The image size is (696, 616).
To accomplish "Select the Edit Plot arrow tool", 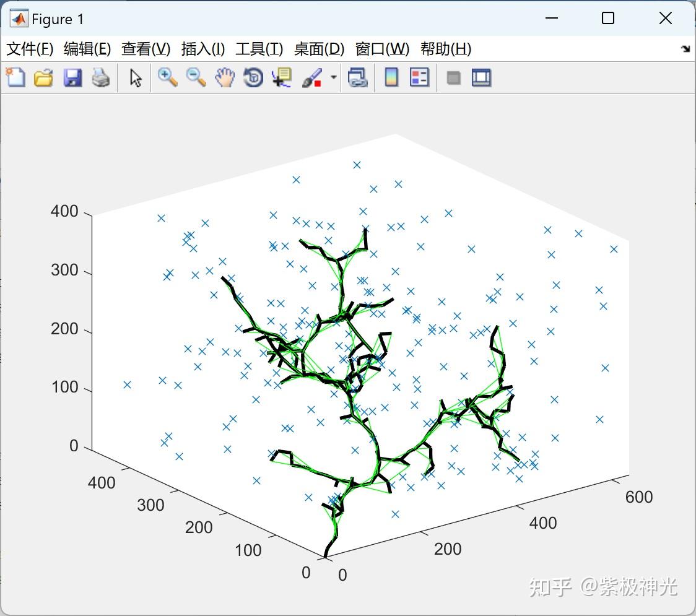I will click(x=134, y=77).
